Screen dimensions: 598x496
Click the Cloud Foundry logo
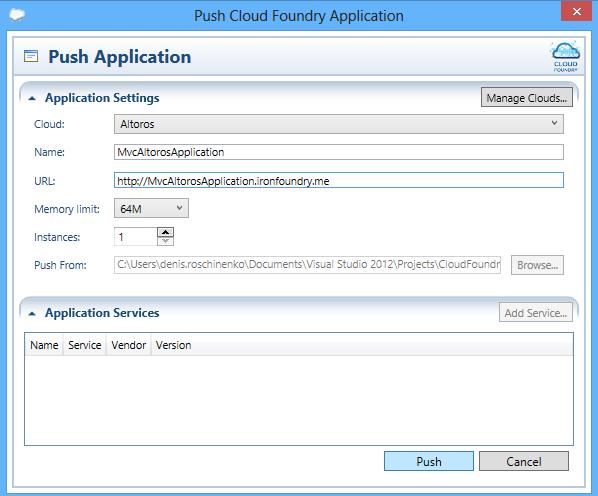pyautogui.click(x=566, y=57)
